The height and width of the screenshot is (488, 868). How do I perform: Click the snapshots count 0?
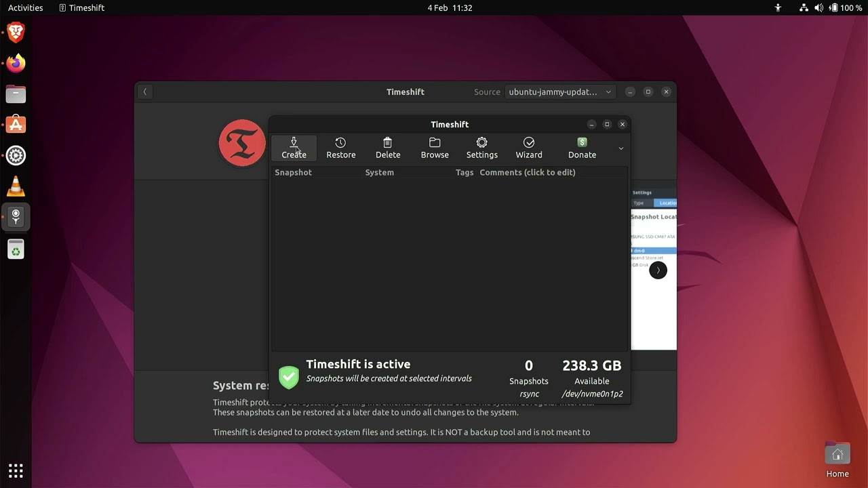(x=529, y=365)
